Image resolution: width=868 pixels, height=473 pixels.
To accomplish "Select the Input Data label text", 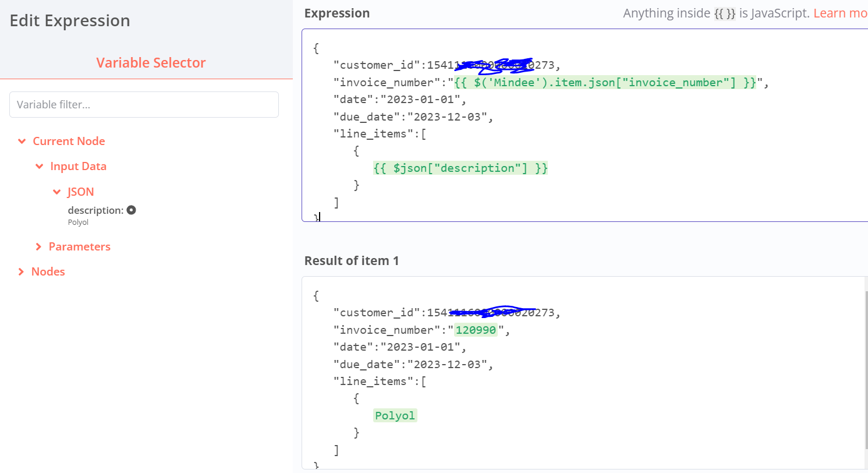I will [x=78, y=167].
